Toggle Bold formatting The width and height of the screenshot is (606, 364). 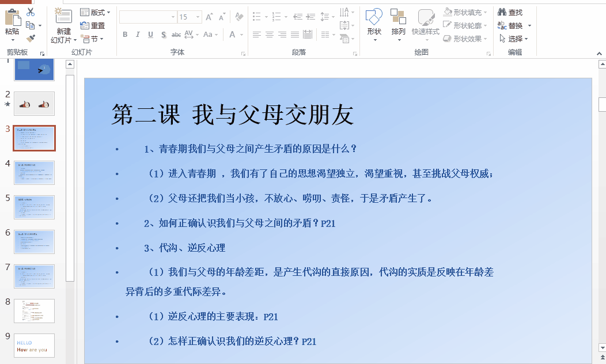(125, 35)
